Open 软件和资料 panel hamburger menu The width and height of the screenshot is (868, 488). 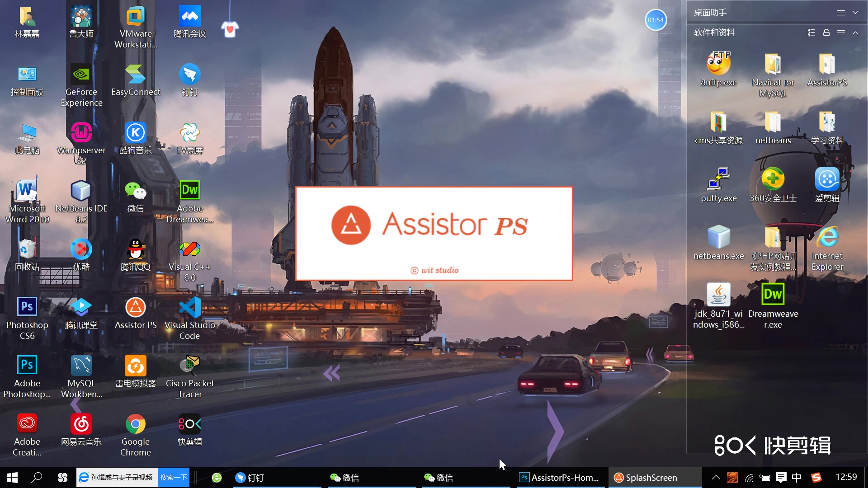841,33
